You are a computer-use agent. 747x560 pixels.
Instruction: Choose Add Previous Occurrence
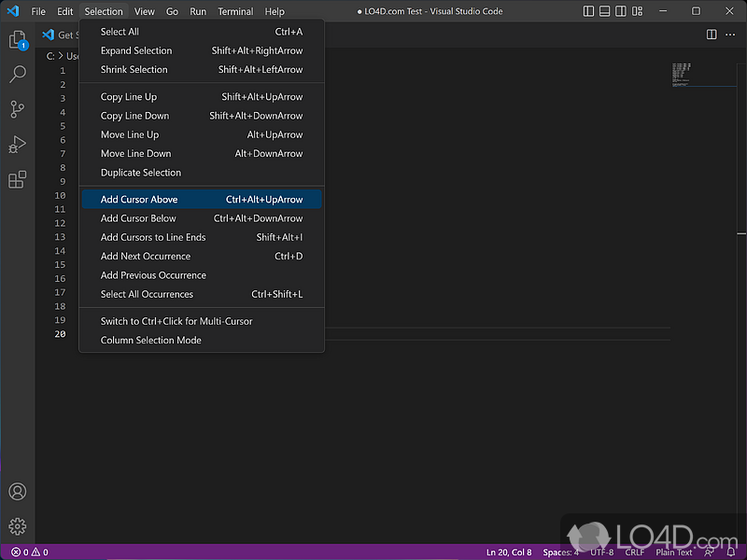202,275
